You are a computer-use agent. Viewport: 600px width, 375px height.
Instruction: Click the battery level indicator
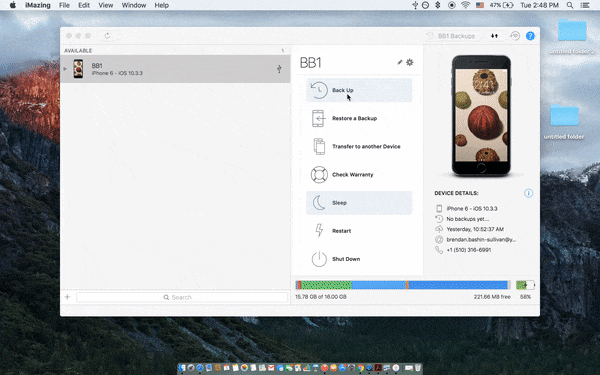pyautogui.click(x=525, y=285)
